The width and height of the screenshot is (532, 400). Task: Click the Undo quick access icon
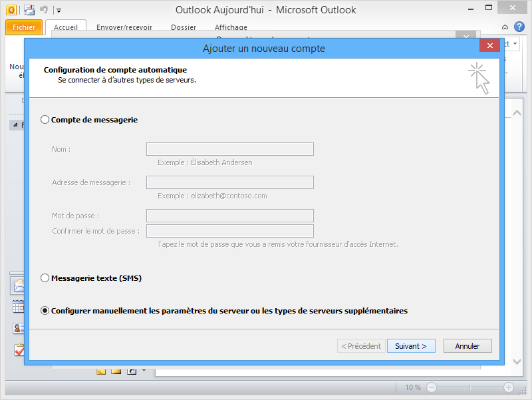pos(44,10)
